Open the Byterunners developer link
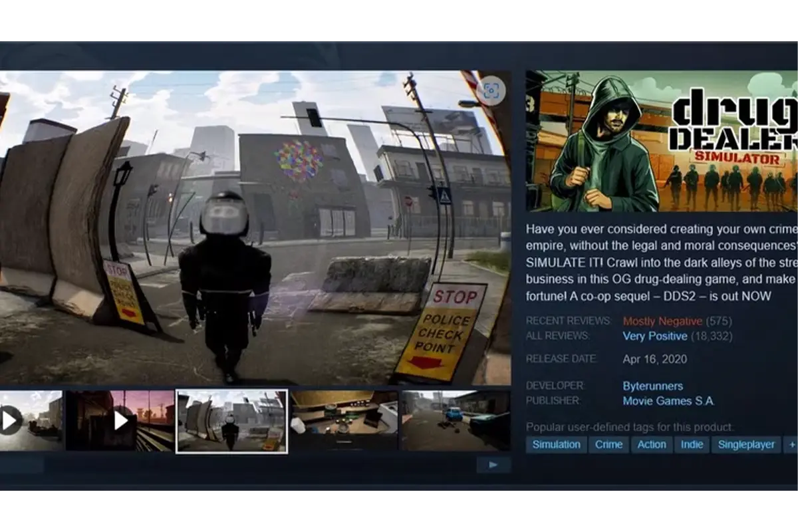 [x=652, y=386]
